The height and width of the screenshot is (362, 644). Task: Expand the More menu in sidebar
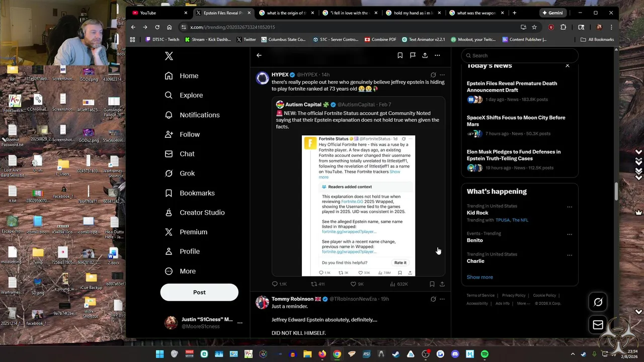pyautogui.click(x=180, y=271)
